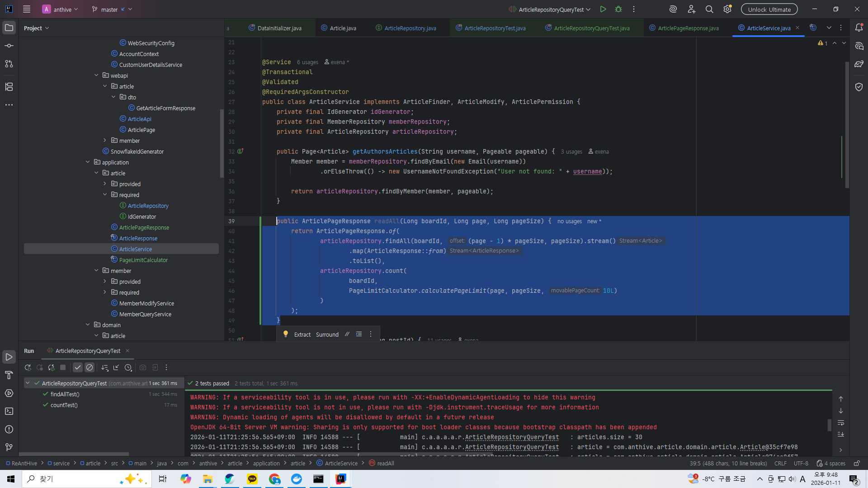Open PageLimitCalculator in project tree
The image size is (868, 488).
pos(143,260)
